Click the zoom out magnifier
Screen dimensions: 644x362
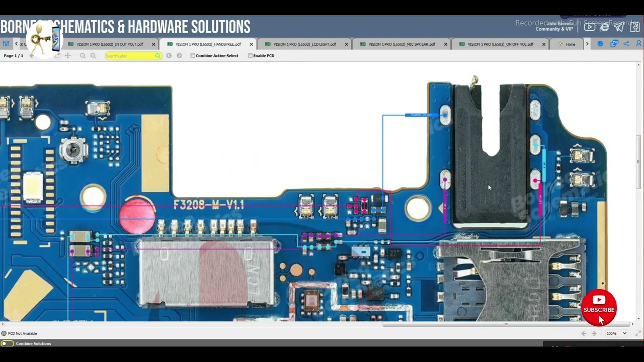point(83,56)
